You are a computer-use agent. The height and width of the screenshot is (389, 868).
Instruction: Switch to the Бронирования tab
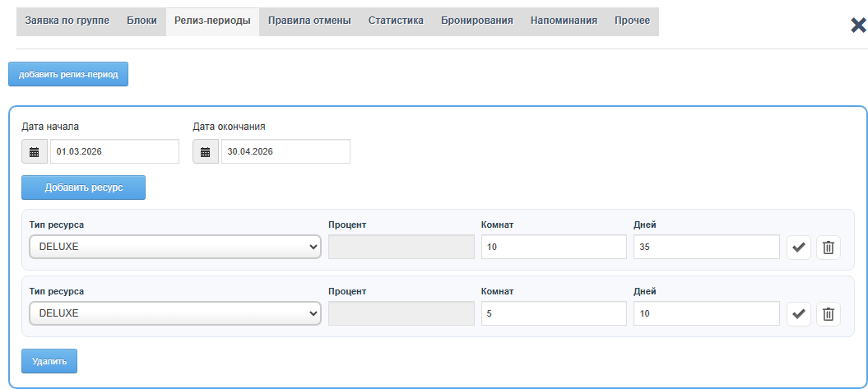(x=476, y=21)
